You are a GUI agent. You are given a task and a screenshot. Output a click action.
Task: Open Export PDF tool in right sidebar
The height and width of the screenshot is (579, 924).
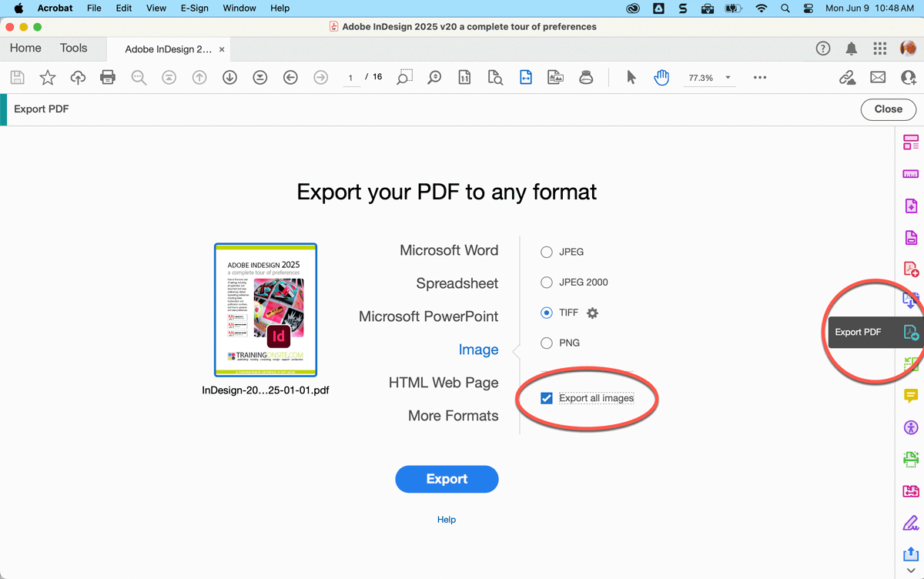point(911,333)
